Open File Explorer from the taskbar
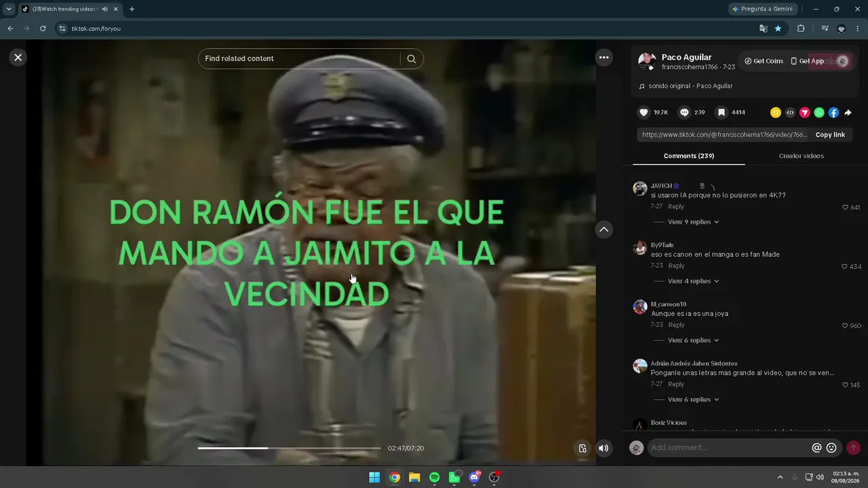This screenshot has width=868, height=488. click(x=414, y=477)
